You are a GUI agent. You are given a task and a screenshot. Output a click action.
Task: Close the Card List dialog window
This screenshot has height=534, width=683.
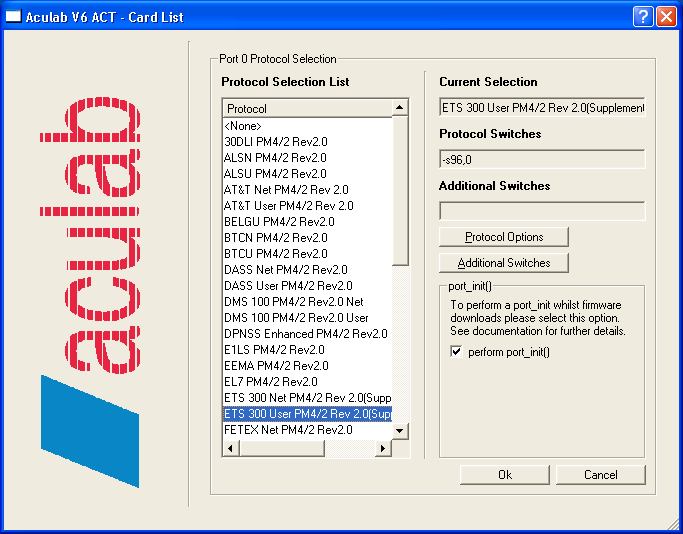[x=666, y=17]
